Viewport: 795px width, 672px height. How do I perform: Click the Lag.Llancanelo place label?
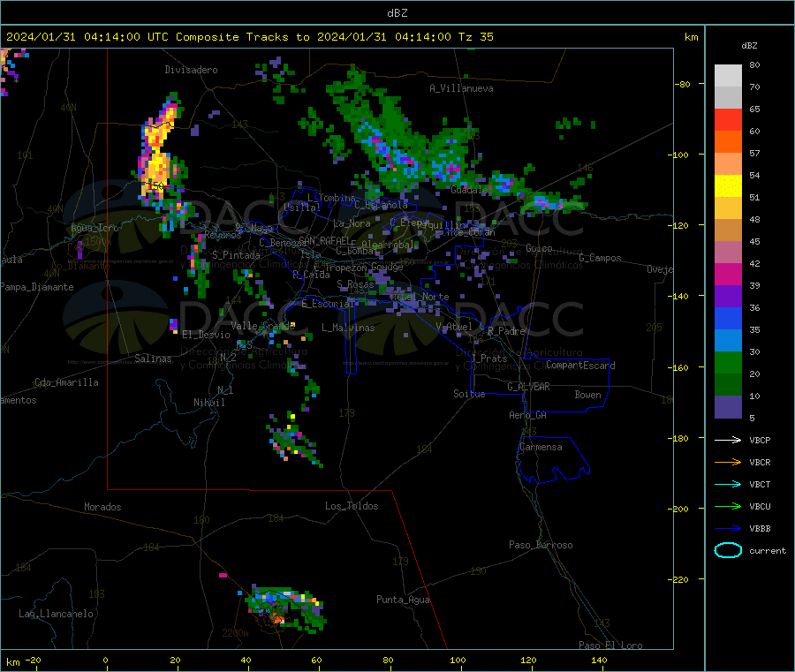(56, 614)
